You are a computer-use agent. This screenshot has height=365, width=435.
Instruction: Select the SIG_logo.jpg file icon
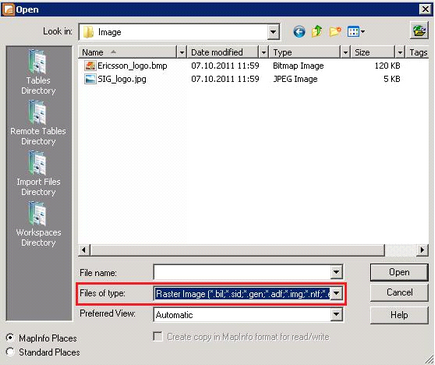tap(90, 79)
